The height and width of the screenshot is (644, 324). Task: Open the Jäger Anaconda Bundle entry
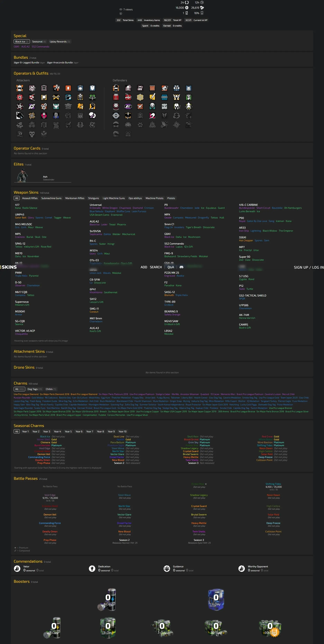click(60, 62)
